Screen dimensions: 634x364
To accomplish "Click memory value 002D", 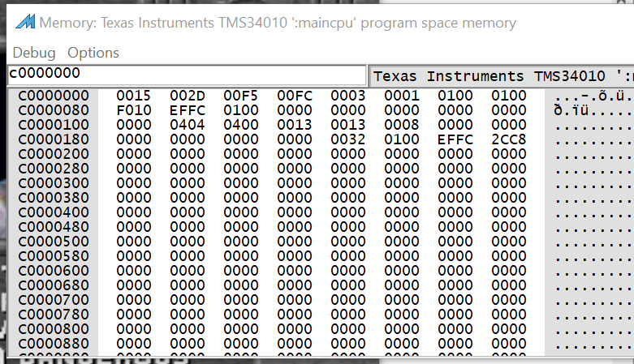I will (188, 96).
